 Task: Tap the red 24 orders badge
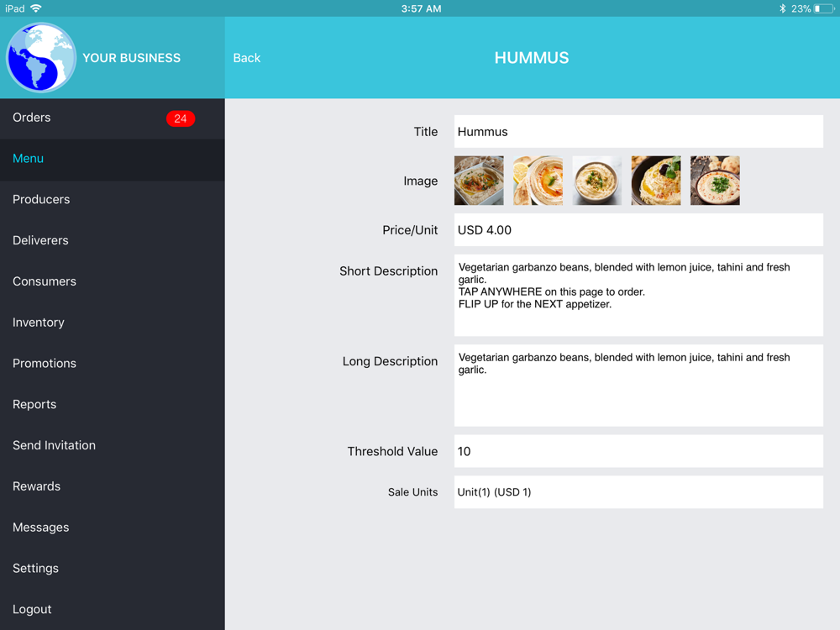tap(181, 118)
